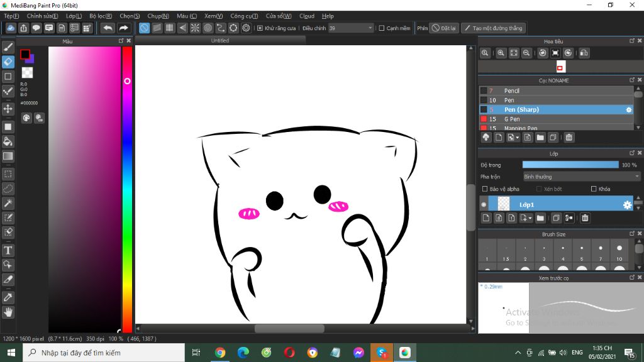This screenshot has width=644, height=362.
Task: Enable curve snap guide
Action: coord(221,28)
